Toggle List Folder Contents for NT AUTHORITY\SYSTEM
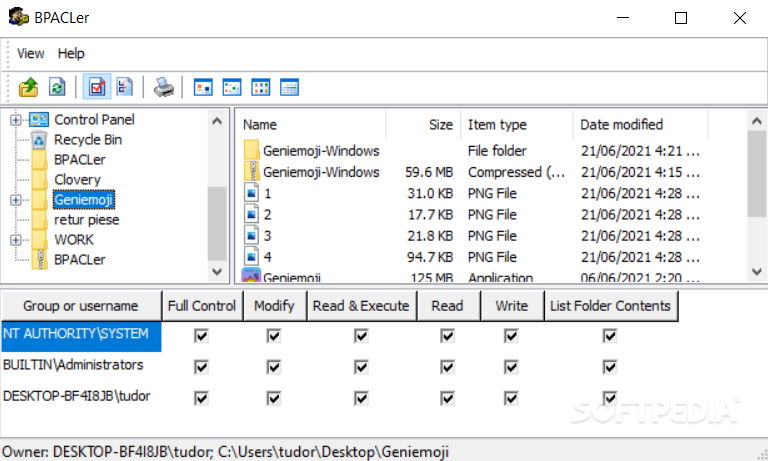This screenshot has width=768, height=461. click(x=610, y=336)
